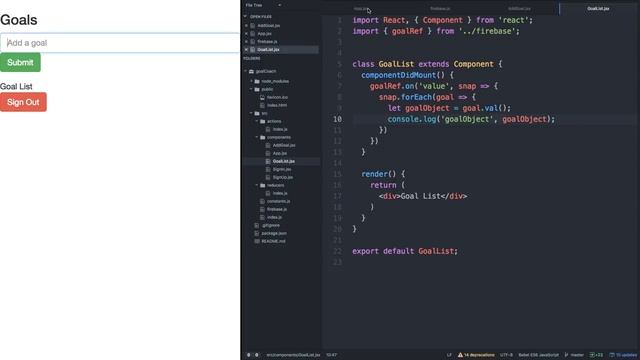Click the README.md book icon
The image size is (640, 360).
click(257, 241)
